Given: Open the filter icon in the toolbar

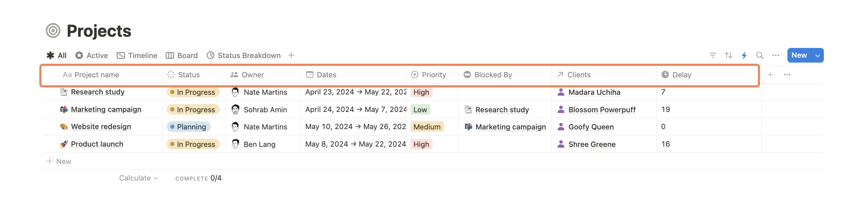Looking at the screenshot, I should pyautogui.click(x=712, y=55).
